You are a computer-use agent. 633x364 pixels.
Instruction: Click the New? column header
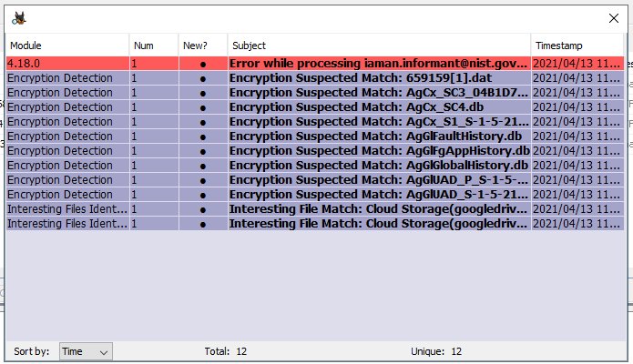pos(203,45)
